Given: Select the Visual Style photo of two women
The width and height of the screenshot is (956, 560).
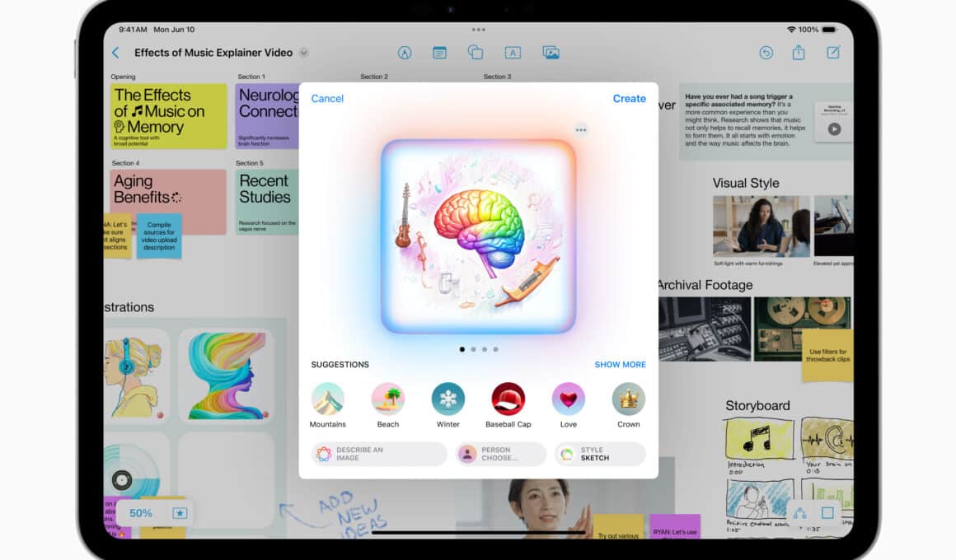Looking at the screenshot, I should coord(762,226).
